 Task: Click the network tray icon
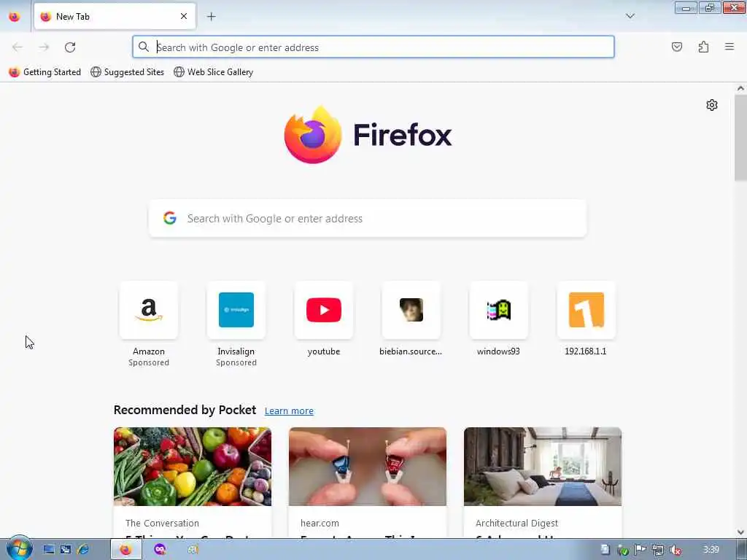[x=658, y=550]
